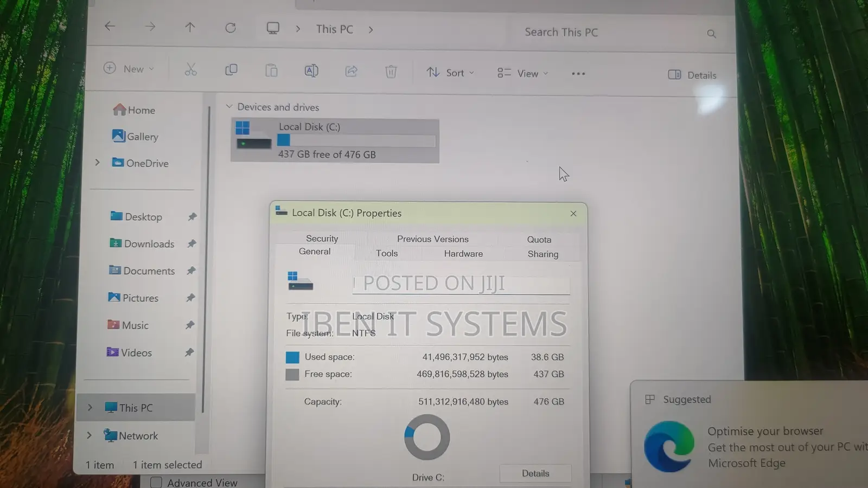Image resolution: width=868 pixels, height=488 pixels.
Task: Click the drive label text field
Action: tap(461, 284)
